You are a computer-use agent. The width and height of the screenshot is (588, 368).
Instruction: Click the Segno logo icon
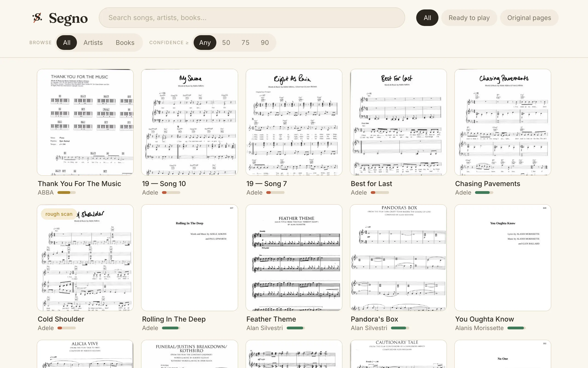[37, 17]
